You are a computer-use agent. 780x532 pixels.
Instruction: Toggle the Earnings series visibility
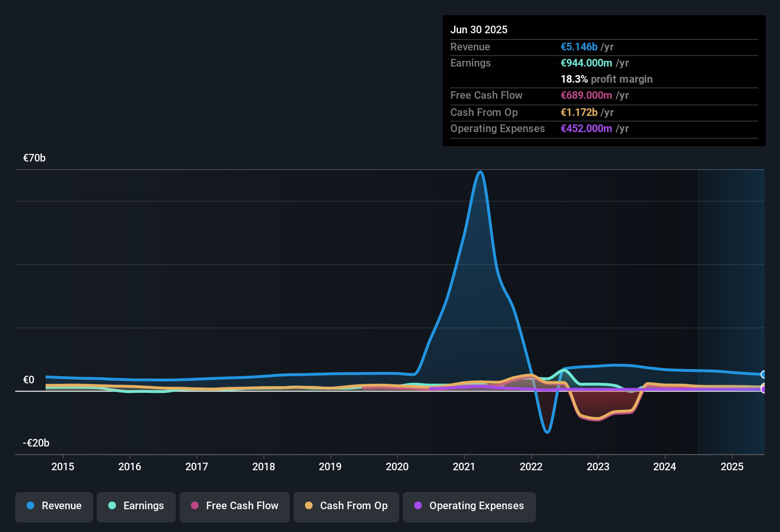(x=136, y=506)
